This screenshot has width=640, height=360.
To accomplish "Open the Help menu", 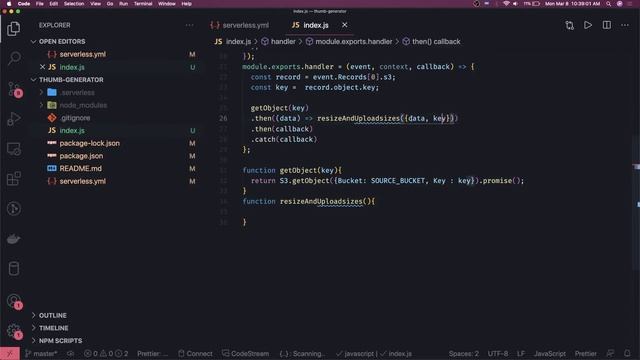I will tap(187, 4).
